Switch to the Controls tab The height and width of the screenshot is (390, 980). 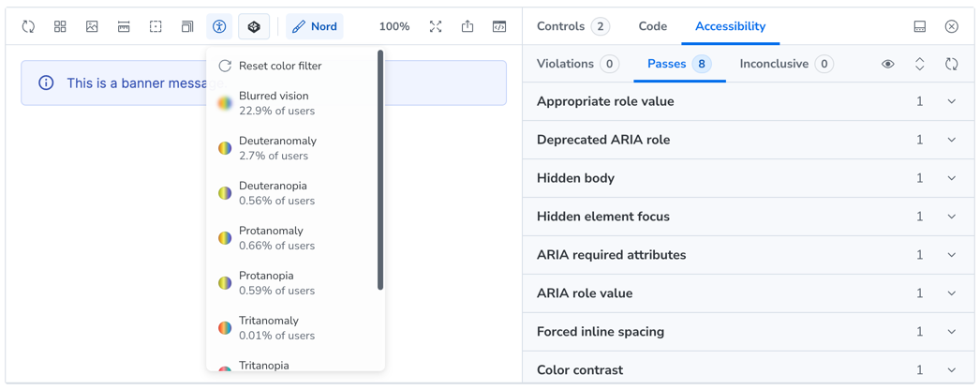coord(573,26)
